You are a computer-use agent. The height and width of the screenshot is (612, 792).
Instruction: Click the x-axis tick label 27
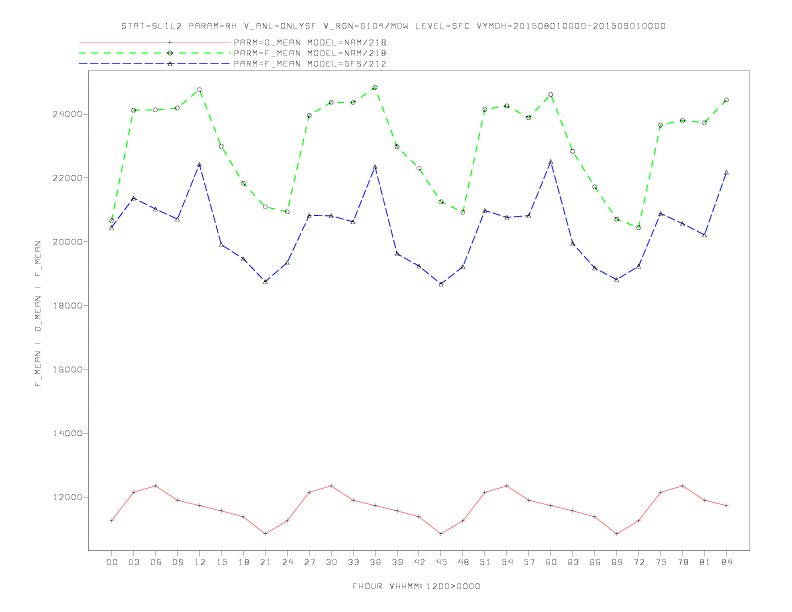309,562
